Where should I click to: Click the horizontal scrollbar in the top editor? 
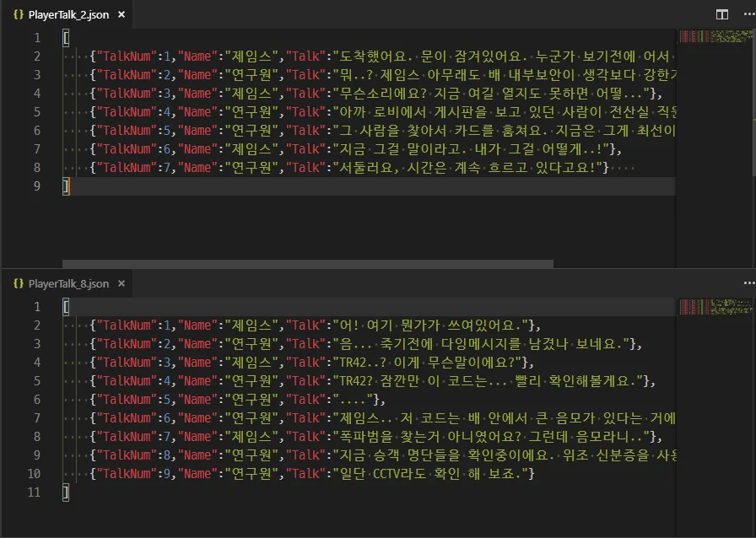point(308,264)
